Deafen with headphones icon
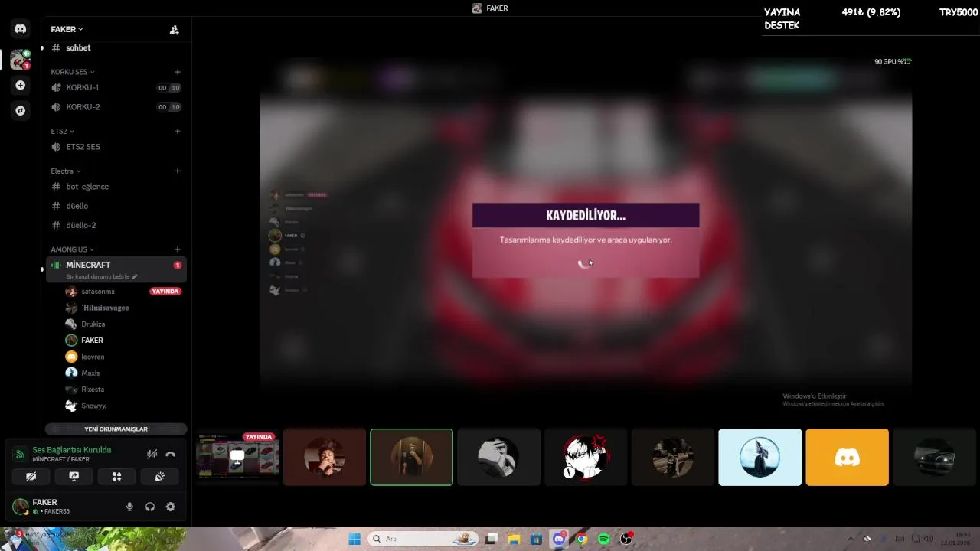This screenshot has height=551, width=980. coord(150,507)
